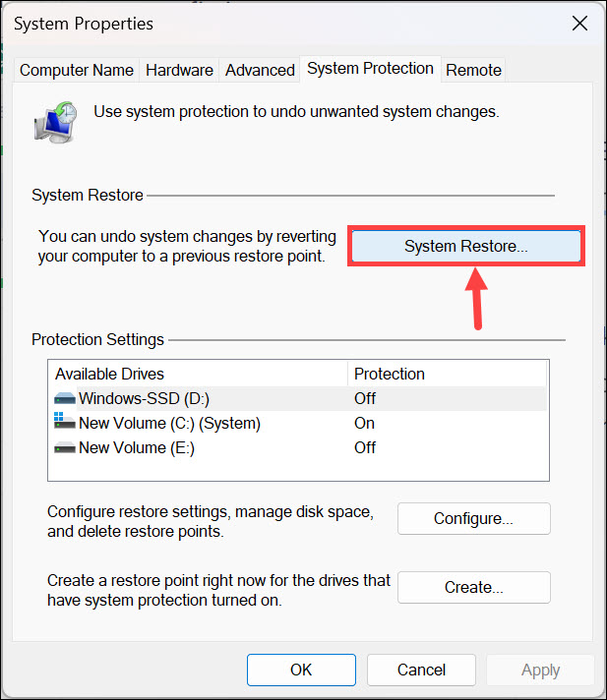
Task: Click the Available Drives column header
Action: pyautogui.click(x=197, y=374)
